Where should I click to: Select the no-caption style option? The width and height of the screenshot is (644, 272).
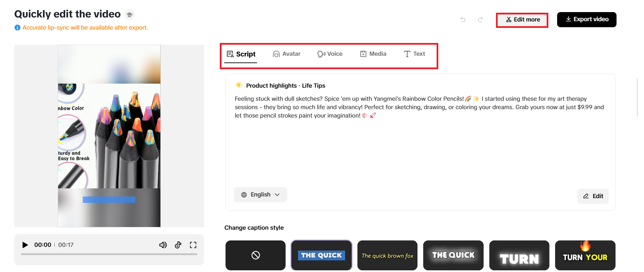coord(255,255)
